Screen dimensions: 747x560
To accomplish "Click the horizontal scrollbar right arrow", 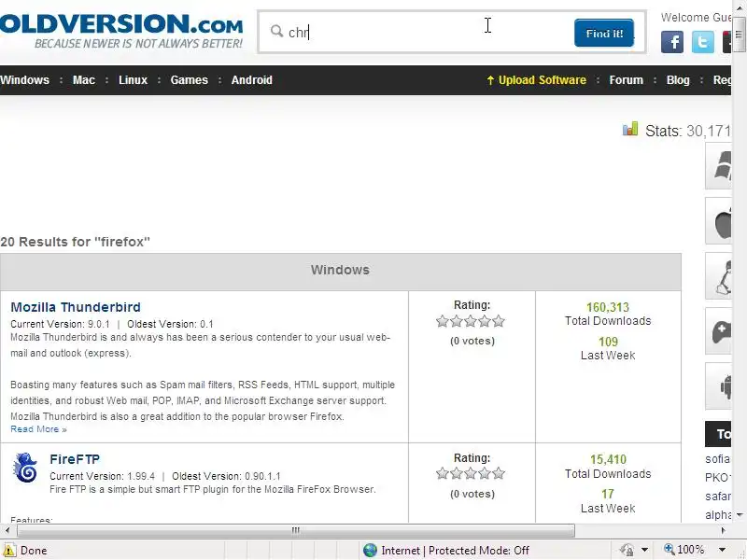I will (x=724, y=530).
